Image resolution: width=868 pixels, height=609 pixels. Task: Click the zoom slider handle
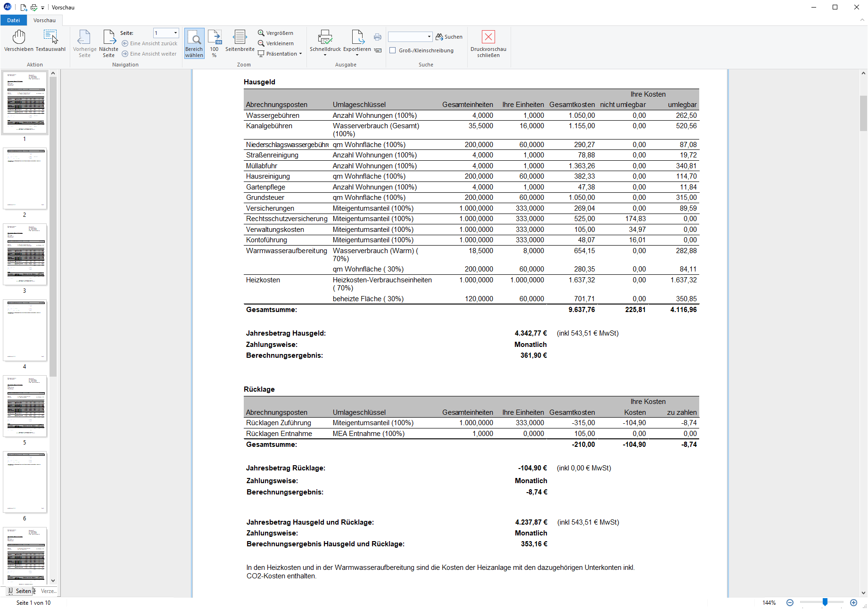tap(825, 602)
